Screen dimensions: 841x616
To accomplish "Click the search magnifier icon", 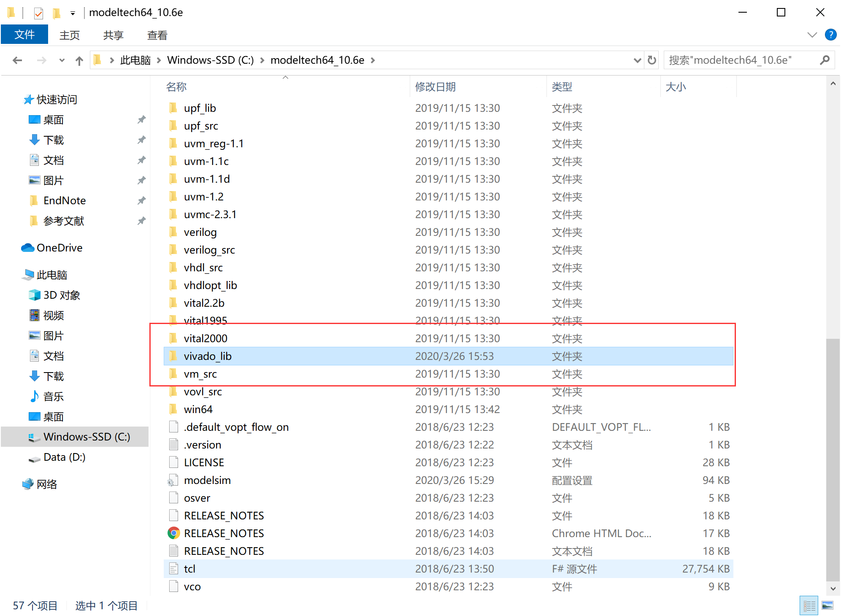I will click(825, 60).
